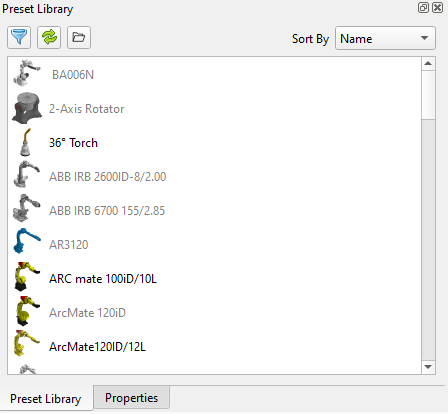Click the ArcMate 120iD robot icon
This screenshot has height=414, width=448.
(27, 311)
